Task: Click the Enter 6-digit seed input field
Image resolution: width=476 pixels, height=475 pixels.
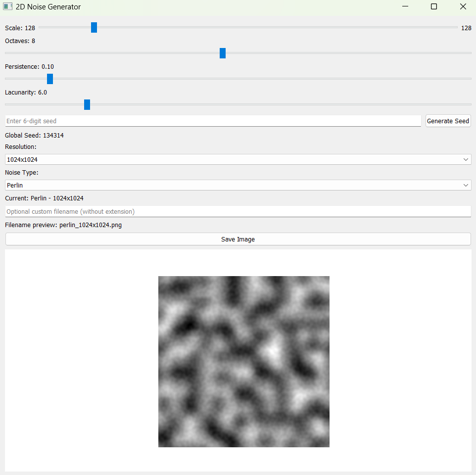Action: click(x=213, y=120)
